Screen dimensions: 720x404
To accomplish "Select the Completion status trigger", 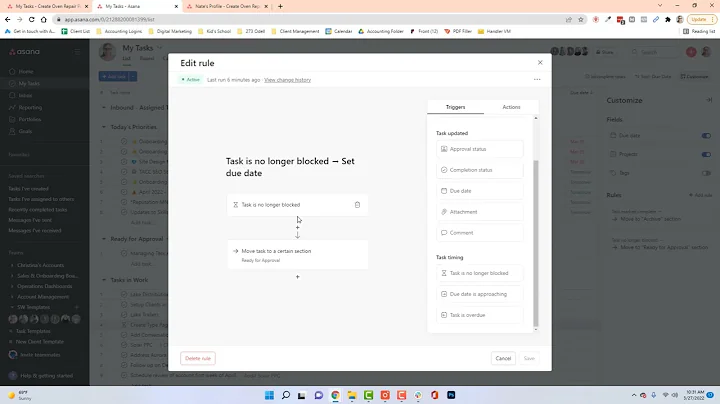I will tap(479, 170).
